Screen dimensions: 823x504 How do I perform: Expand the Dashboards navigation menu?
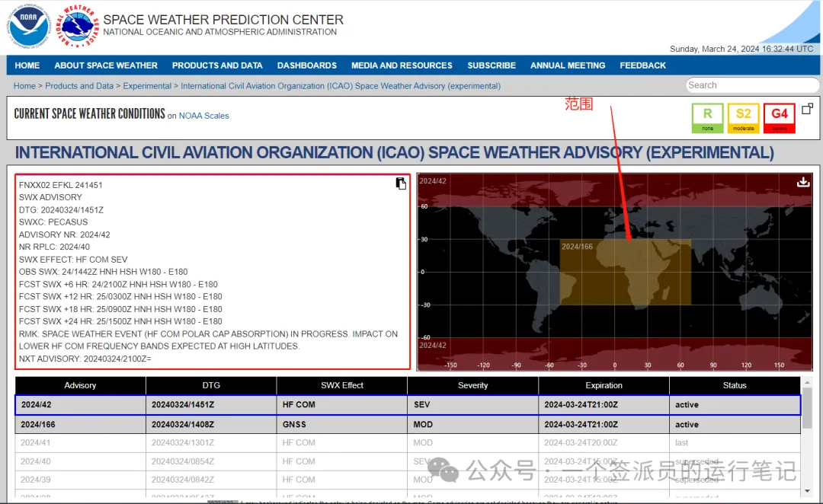pyautogui.click(x=307, y=65)
